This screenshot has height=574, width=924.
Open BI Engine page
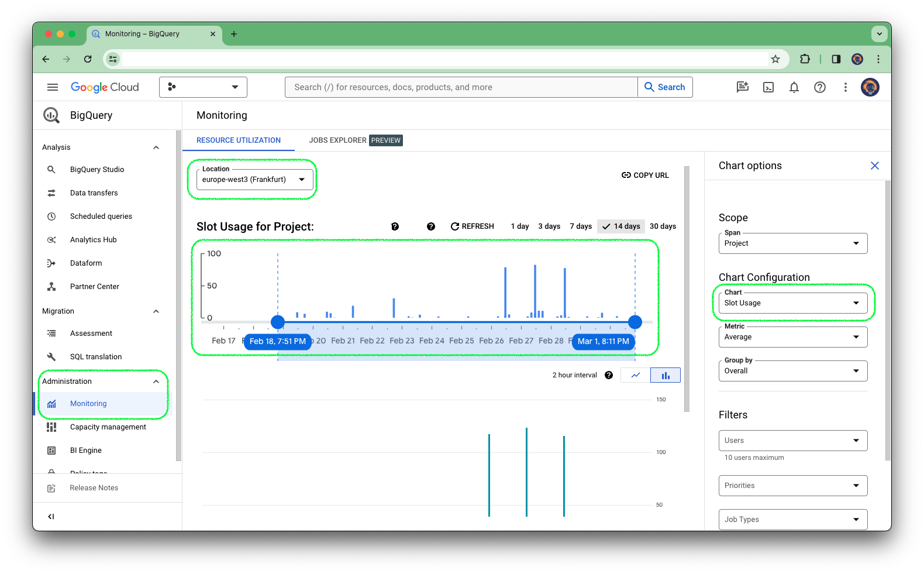tap(85, 451)
